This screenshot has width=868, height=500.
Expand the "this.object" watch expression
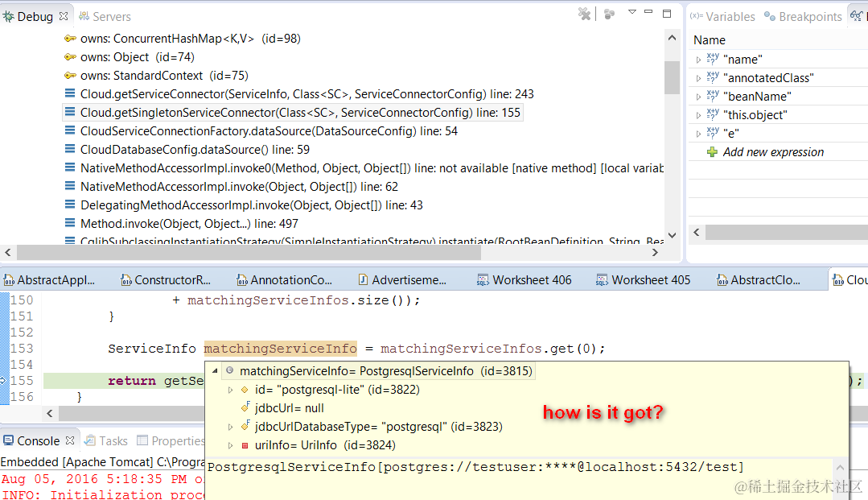(x=698, y=115)
